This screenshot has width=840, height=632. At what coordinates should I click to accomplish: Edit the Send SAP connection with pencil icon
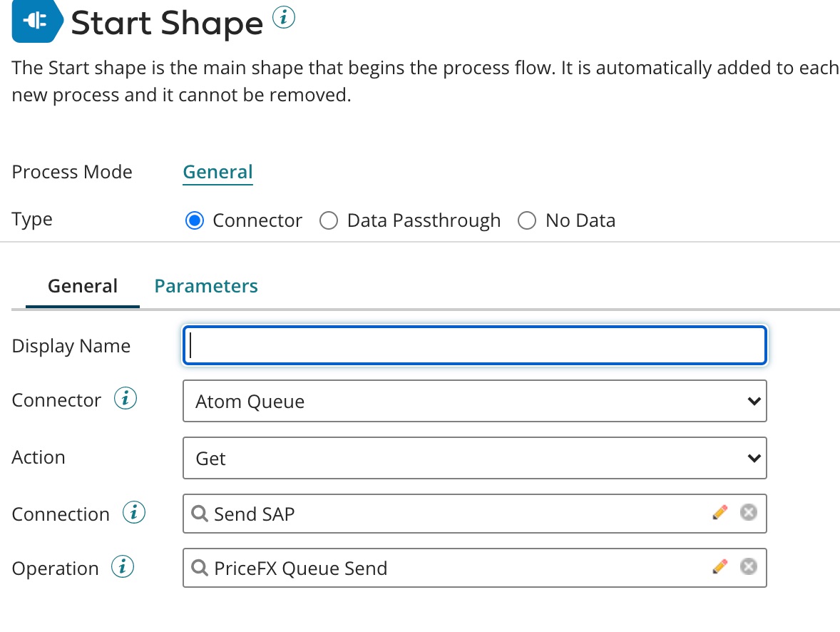[x=720, y=512]
